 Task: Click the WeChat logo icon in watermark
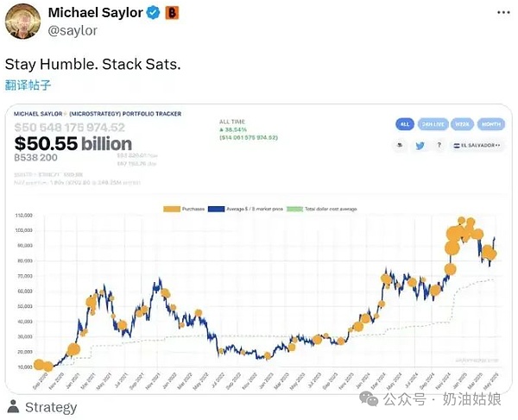click(369, 400)
